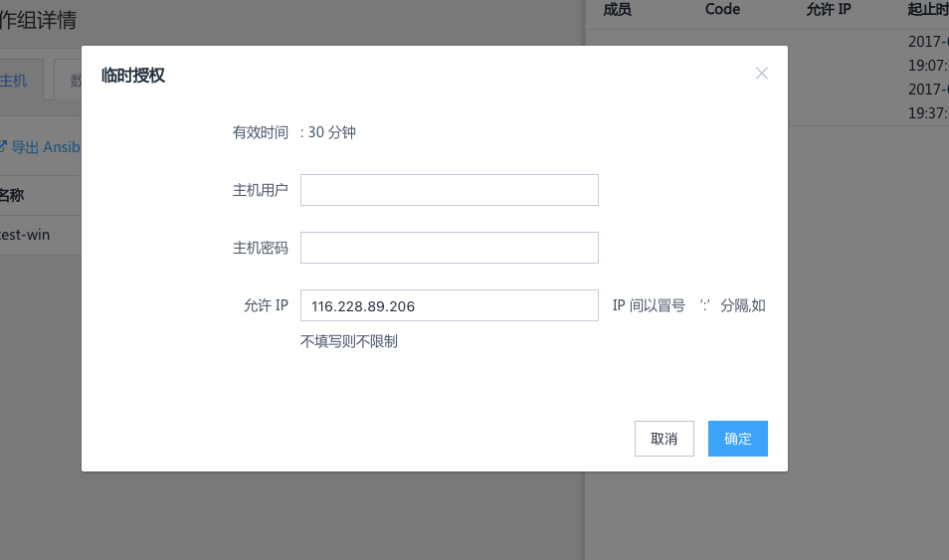Image resolution: width=949 pixels, height=560 pixels.
Task: Click the 主机用户 input field
Action: pyautogui.click(x=449, y=190)
